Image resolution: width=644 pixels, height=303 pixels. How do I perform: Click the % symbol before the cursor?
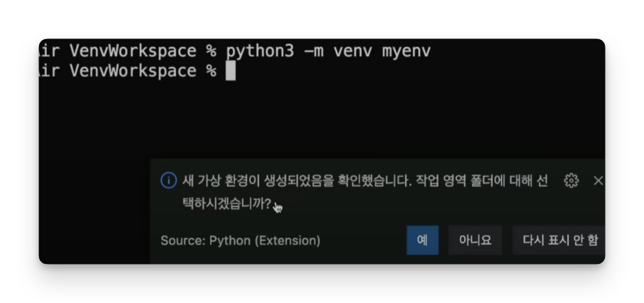[x=211, y=71]
